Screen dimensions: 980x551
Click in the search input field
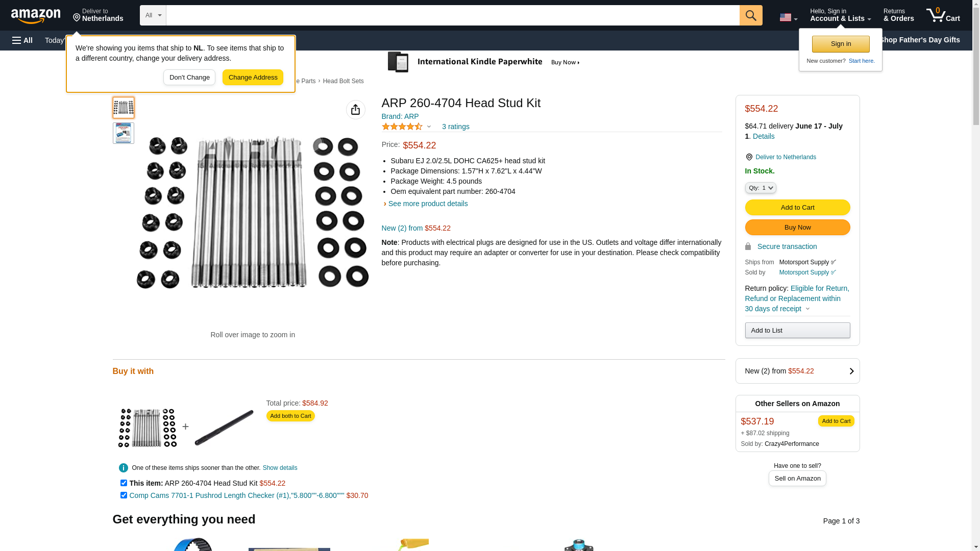point(453,15)
